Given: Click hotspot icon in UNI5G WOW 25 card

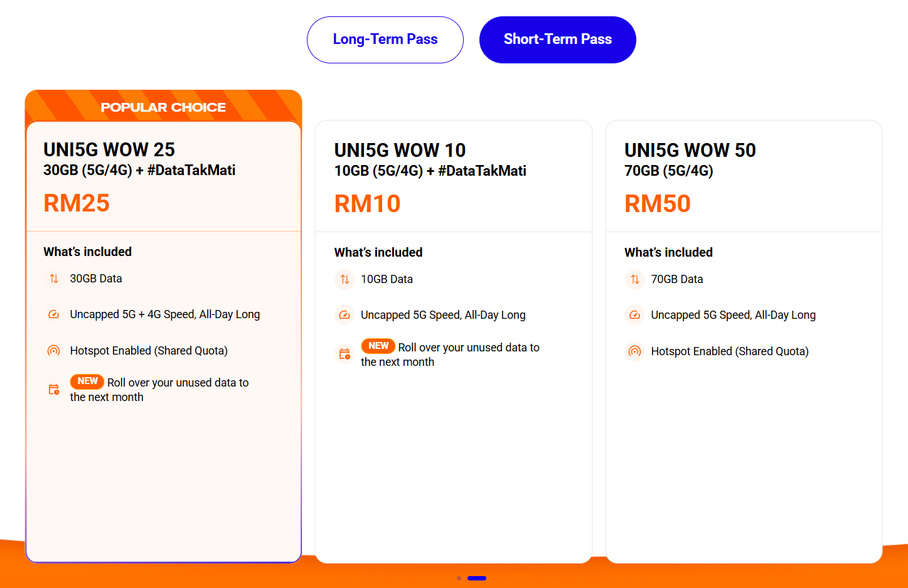Looking at the screenshot, I should pos(54,351).
